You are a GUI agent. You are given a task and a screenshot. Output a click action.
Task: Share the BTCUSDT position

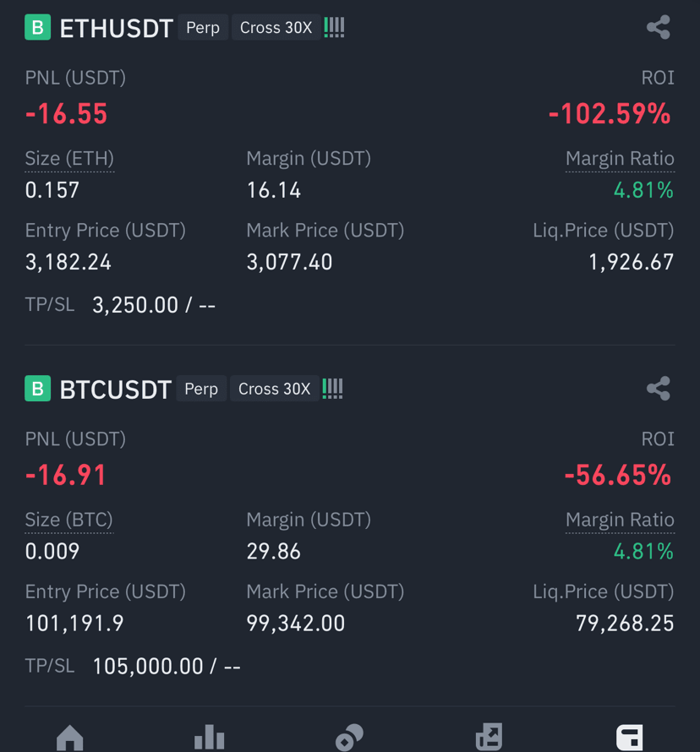[658, 389]
